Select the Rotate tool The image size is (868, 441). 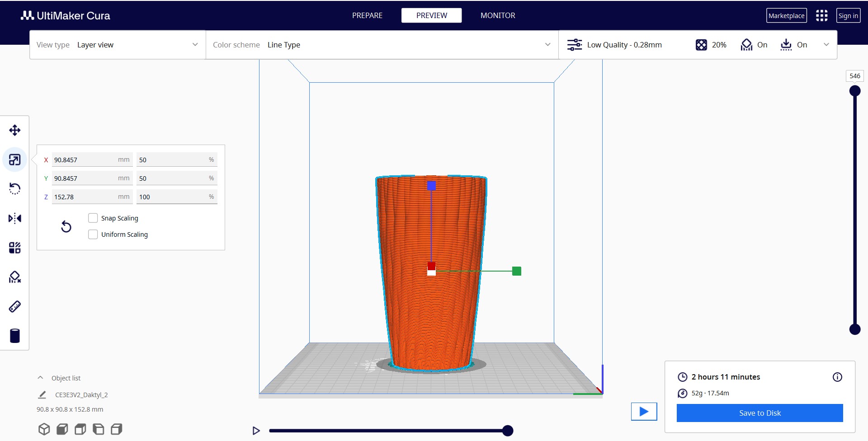point(15,189)
